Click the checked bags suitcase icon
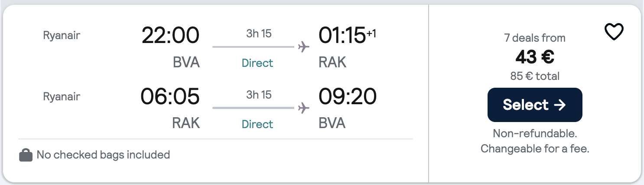The width and height of the screenshot is (644, 185). tap(26, 155)
